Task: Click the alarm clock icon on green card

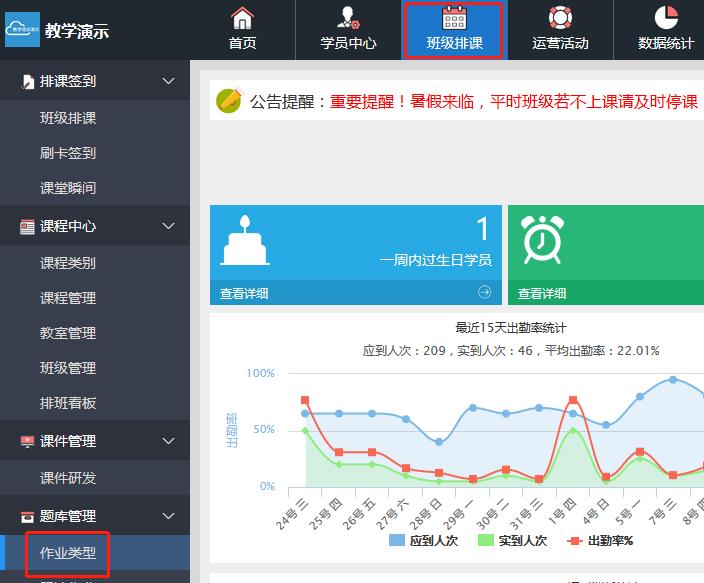Action: [541, 239]
